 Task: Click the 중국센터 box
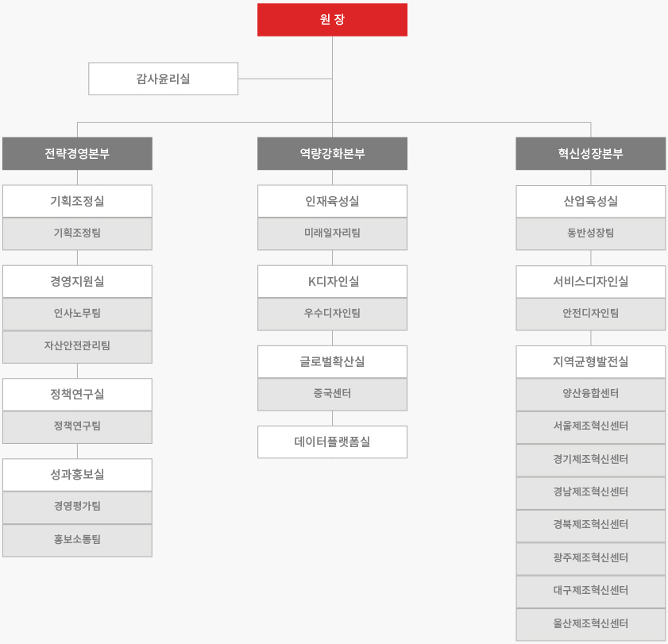tap(332, 395)
